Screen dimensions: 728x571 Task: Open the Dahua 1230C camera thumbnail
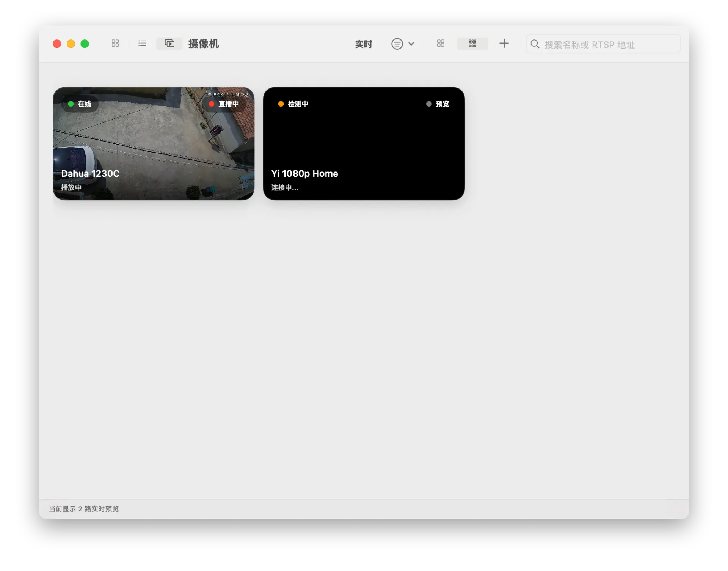[x=154, y=144]
